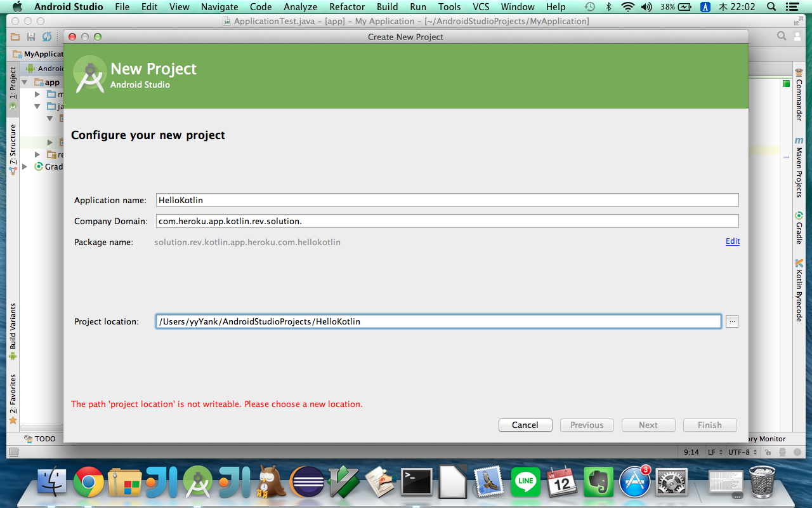
Task: Click the volume icon in the menu bar
Action: 646,7
